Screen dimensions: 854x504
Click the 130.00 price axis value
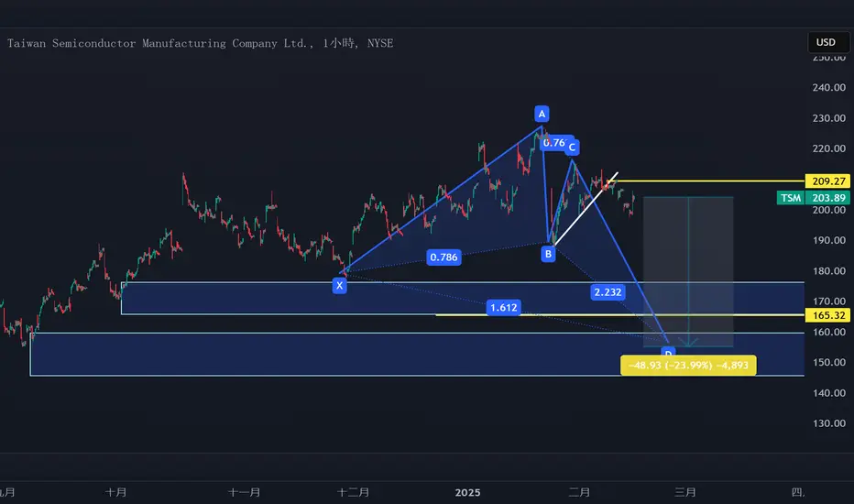pos(829,423)
